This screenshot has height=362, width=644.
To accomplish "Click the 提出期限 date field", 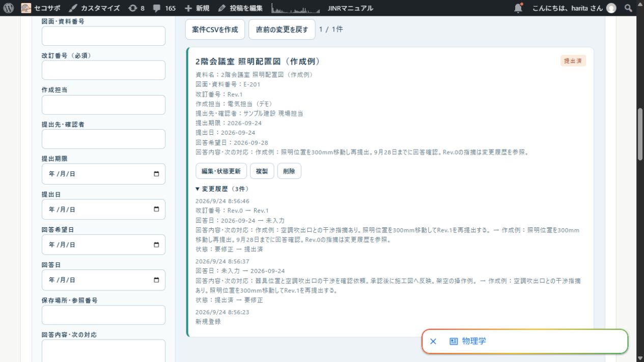I will [103, 174].
